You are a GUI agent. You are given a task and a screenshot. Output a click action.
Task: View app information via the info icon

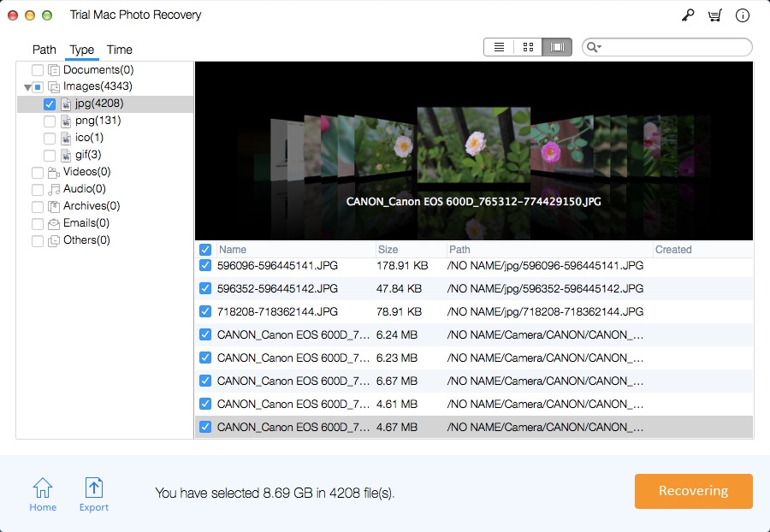pyautogui.click(x=742, y=15)
